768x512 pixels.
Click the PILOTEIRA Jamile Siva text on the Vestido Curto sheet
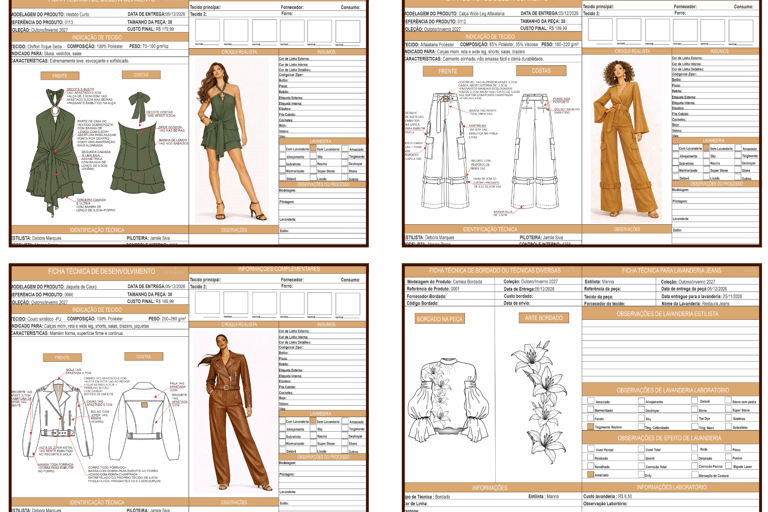tap(148, 238)
